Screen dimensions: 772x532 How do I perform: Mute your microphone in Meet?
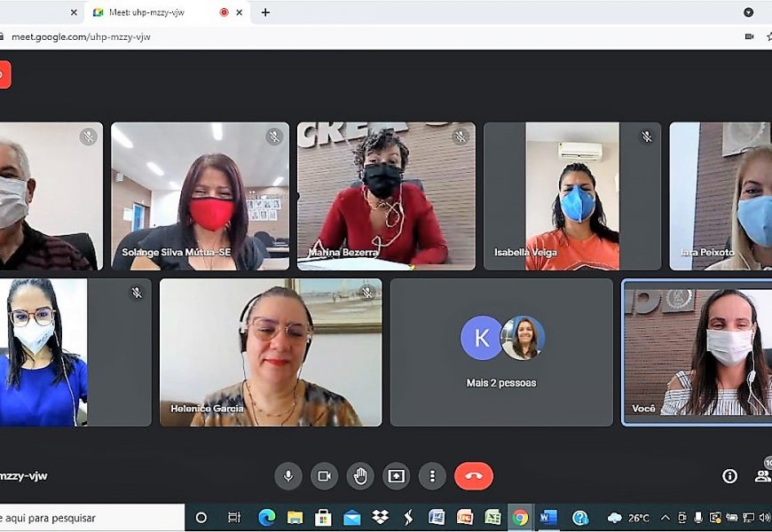[x=288, y=475]
